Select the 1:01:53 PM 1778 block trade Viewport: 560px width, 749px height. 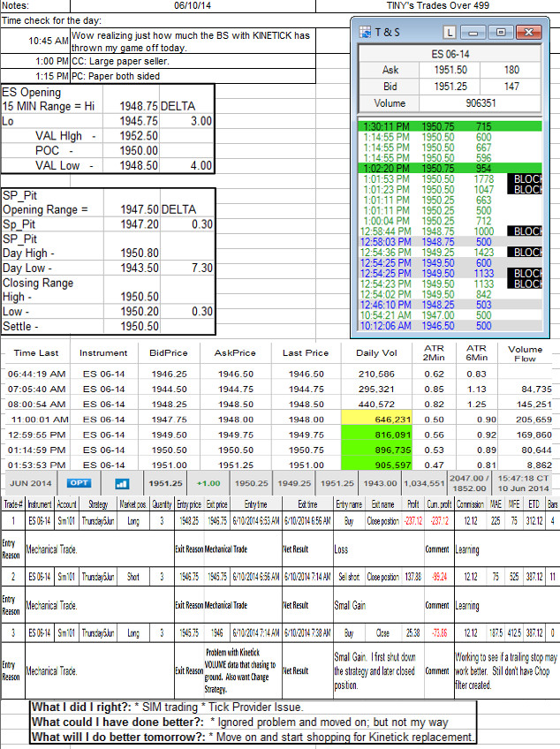click(450, 178)
